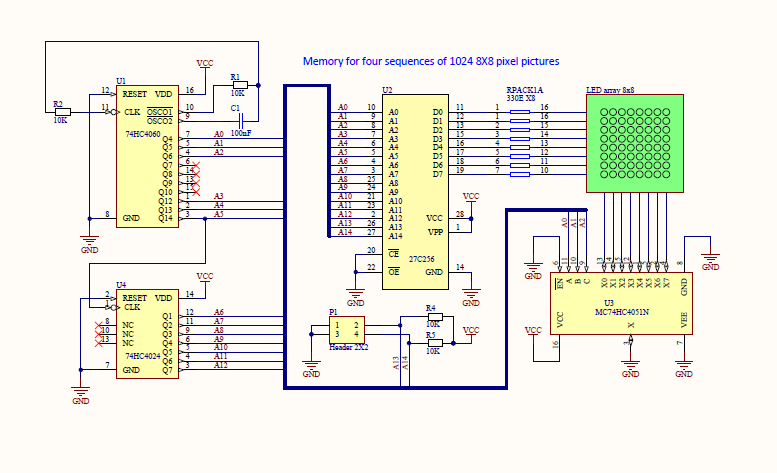Click the green LED array 8x8 block
This screenshot has width=777, height=473.
click(635, 143)
